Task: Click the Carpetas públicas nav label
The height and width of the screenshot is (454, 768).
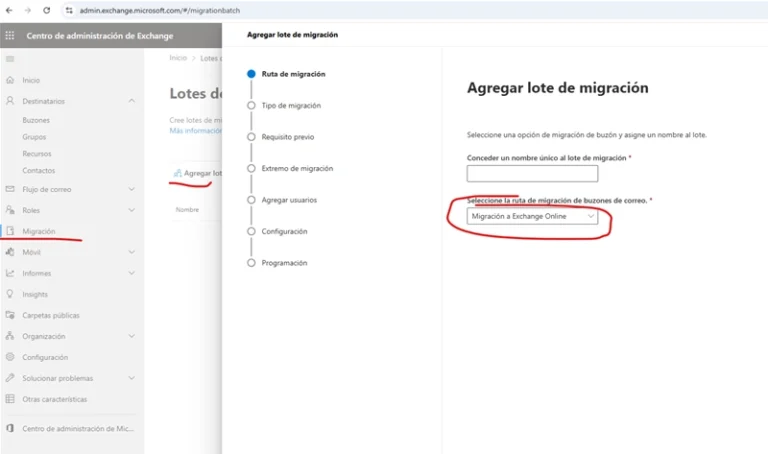Action: point(51,315)
